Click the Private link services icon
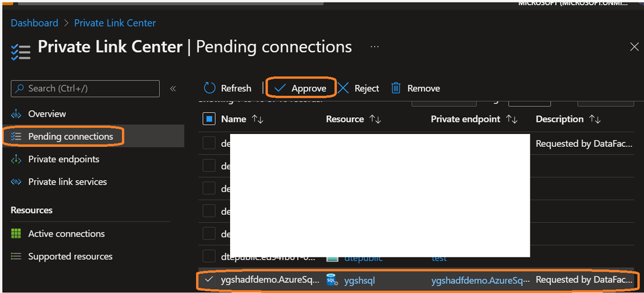This screenshot has width=644, height=293. click(16, 182)
